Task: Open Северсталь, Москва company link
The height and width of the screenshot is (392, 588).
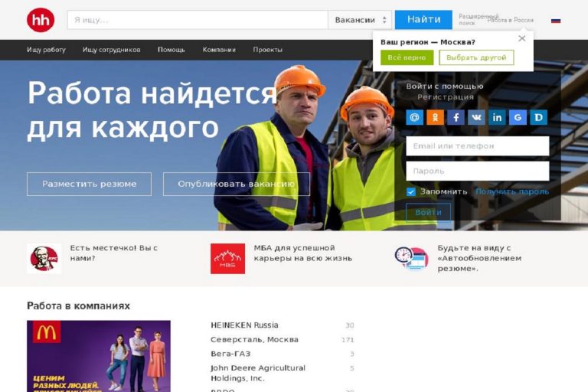Action: coord(255,339)
